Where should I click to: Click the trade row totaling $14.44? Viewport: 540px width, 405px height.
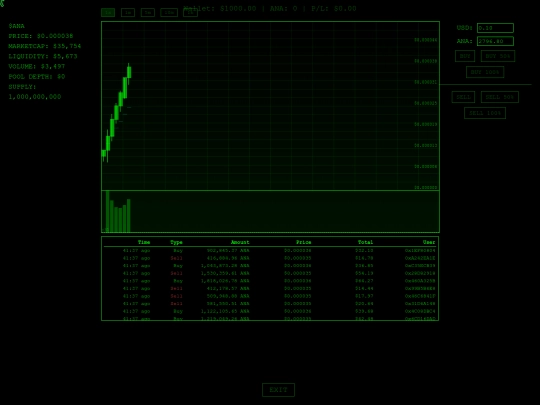[x=270, y=289]
